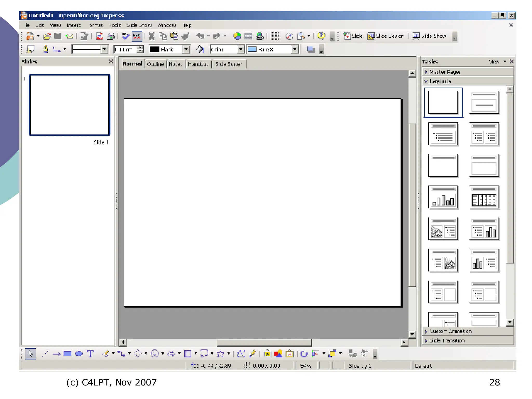Click the Slide Design button
This screenshot has width=532, height=399.
[385, 36]
